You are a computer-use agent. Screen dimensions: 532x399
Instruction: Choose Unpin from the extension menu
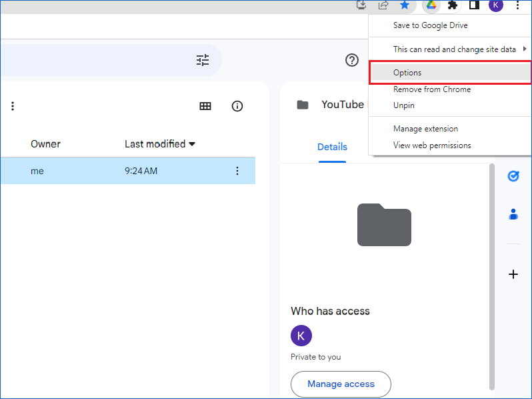(449, 105)
